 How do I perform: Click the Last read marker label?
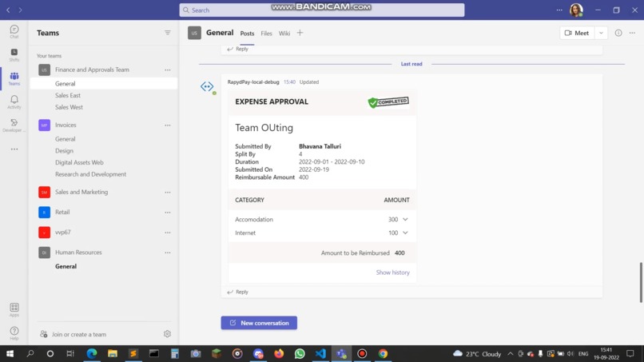pos(411,64)
